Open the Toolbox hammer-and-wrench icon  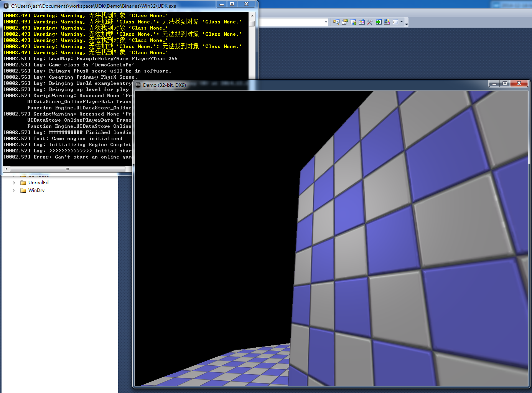370,22
